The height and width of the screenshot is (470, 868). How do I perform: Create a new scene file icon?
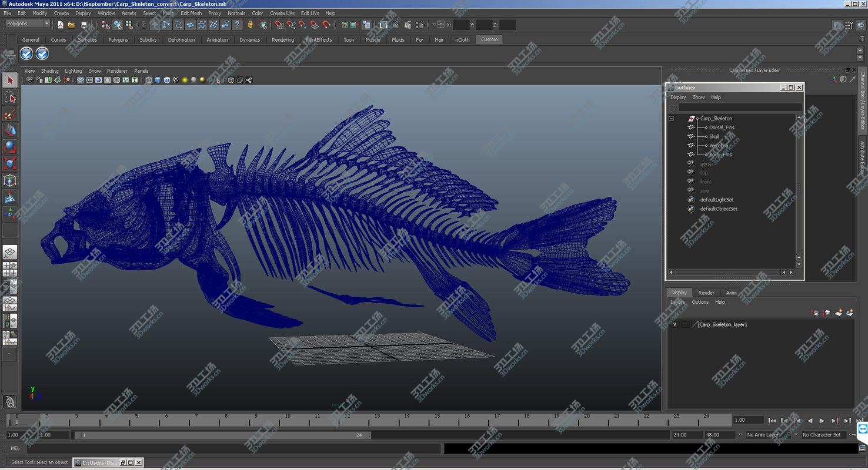(60, 25)
